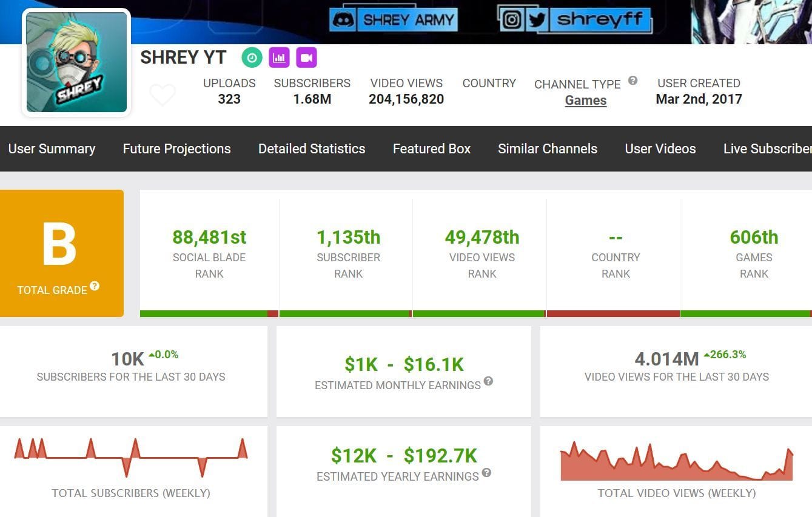Open the Featured Box tab
The image size is (812, 517).
(431, 148)
